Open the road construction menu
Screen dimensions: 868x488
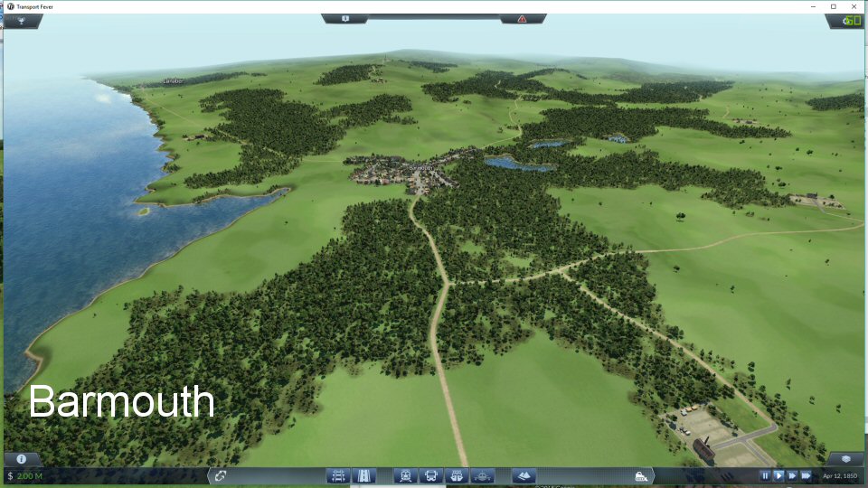point(364,476)
